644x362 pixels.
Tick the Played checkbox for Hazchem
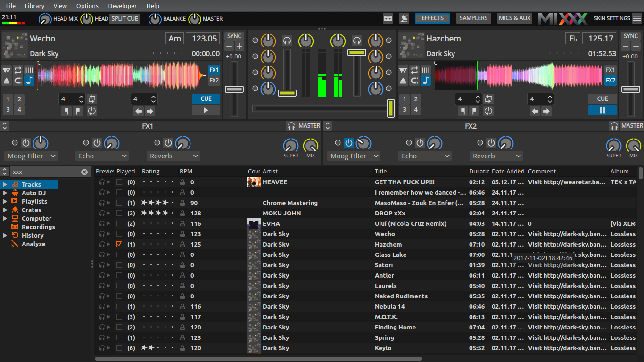[119, 244]
